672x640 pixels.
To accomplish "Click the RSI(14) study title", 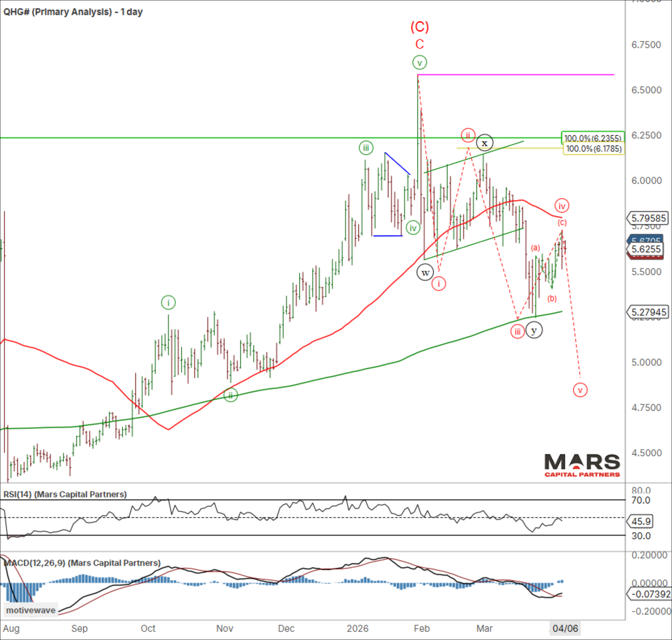I will tap(65, 494).
